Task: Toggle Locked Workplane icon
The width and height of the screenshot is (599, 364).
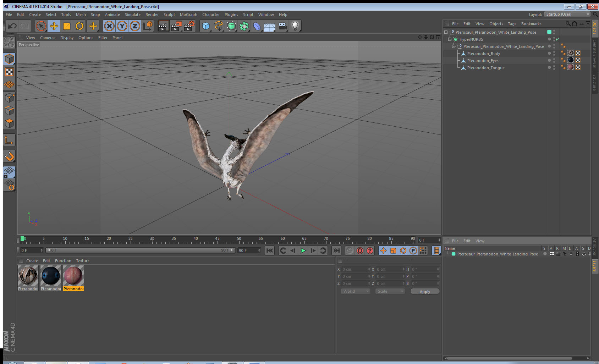Action: pos(10,172)
